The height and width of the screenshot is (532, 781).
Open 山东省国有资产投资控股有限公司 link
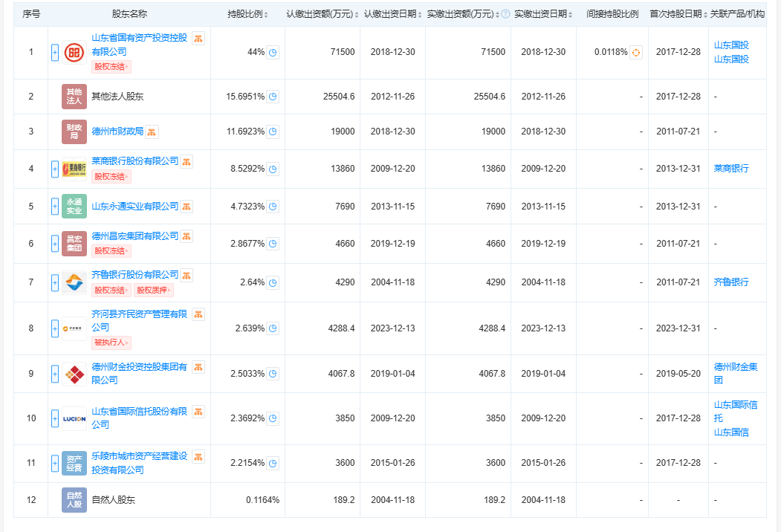click(x=140, y=45)
